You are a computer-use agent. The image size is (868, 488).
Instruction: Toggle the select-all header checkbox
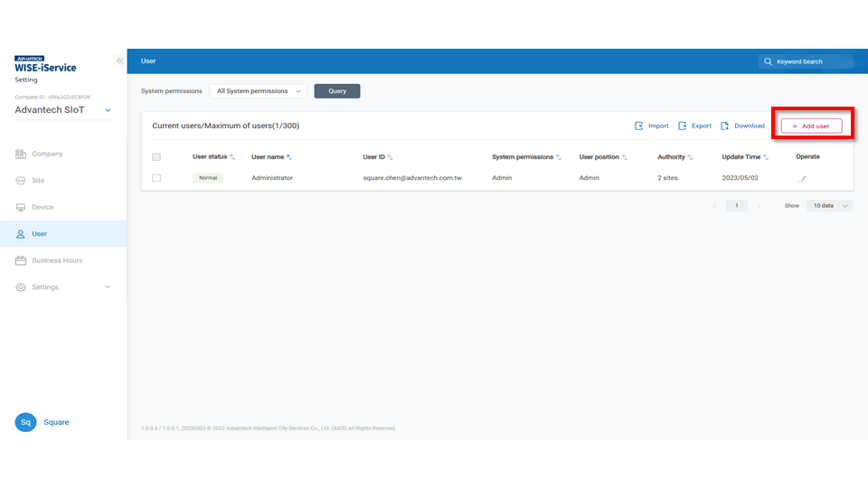pos(156,157)
